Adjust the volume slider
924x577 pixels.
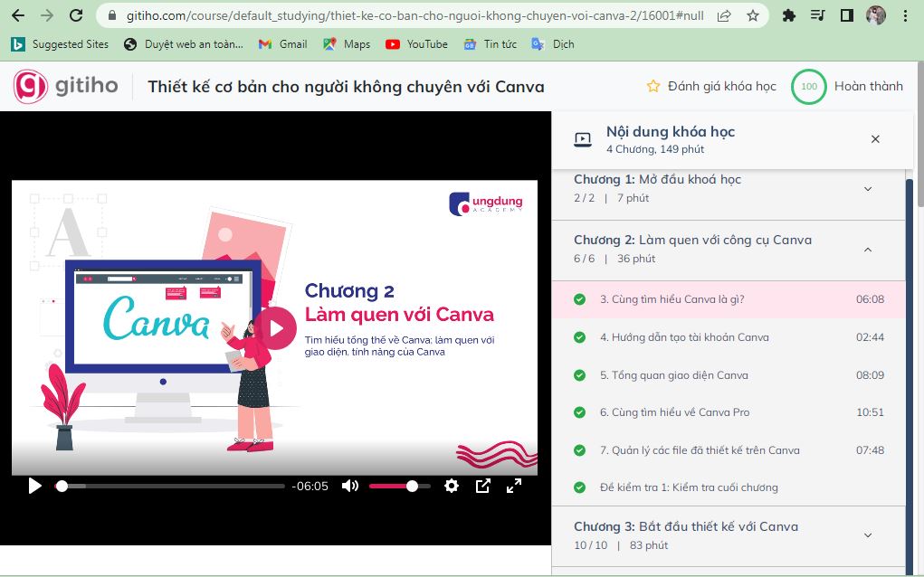(x=400, y=486)
